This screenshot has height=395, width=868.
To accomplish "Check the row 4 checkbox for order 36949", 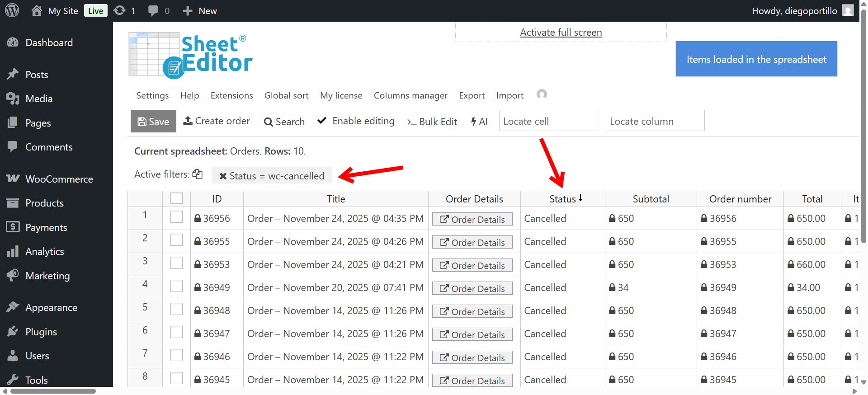I will 176,286.
